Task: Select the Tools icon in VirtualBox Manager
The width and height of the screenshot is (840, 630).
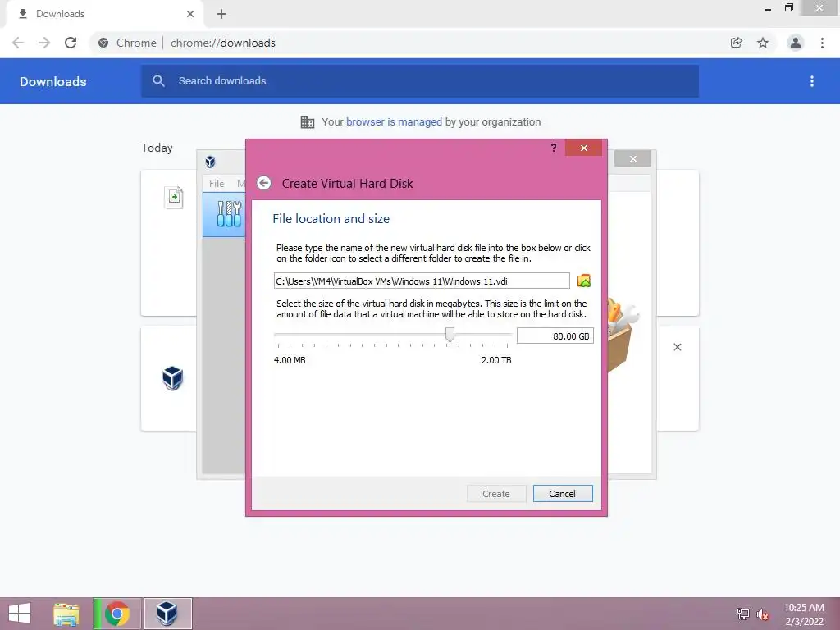Action: (x=229, y=214)
